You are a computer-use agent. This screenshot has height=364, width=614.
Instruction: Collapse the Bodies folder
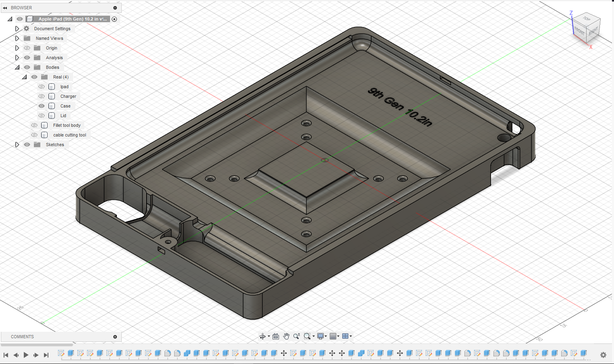tap(17, 67)
